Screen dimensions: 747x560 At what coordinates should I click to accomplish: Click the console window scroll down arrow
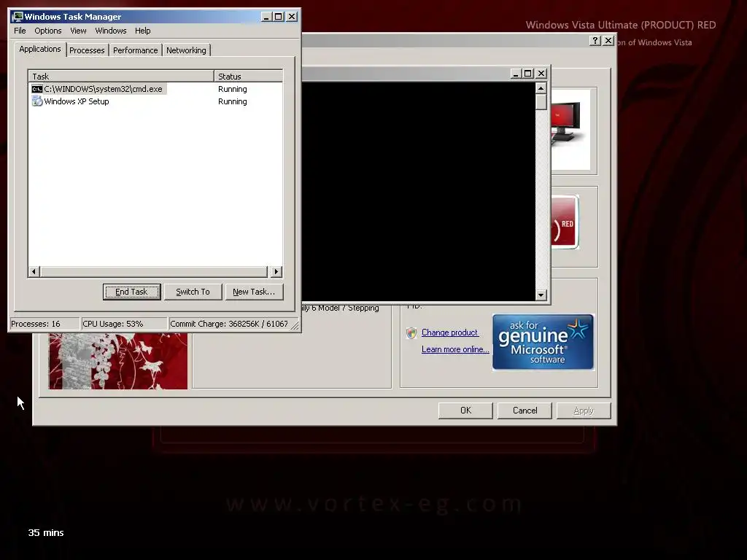click(541, 295)
